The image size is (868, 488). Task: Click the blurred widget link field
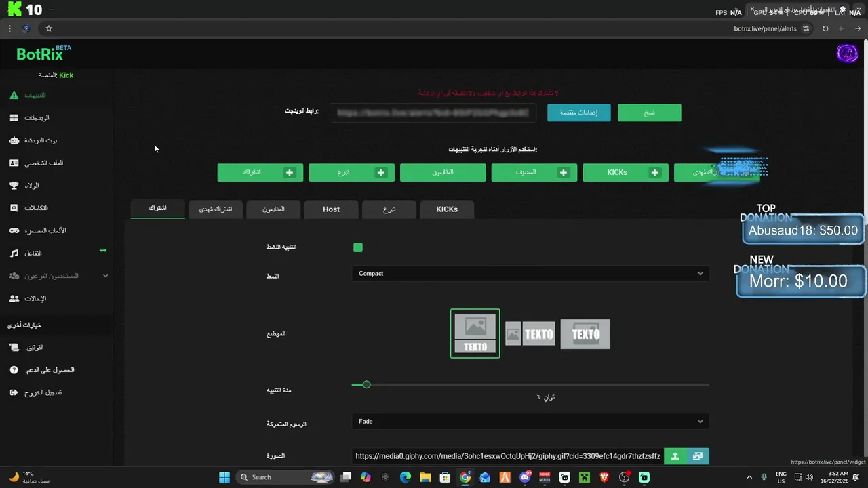[x=433, y=113]
